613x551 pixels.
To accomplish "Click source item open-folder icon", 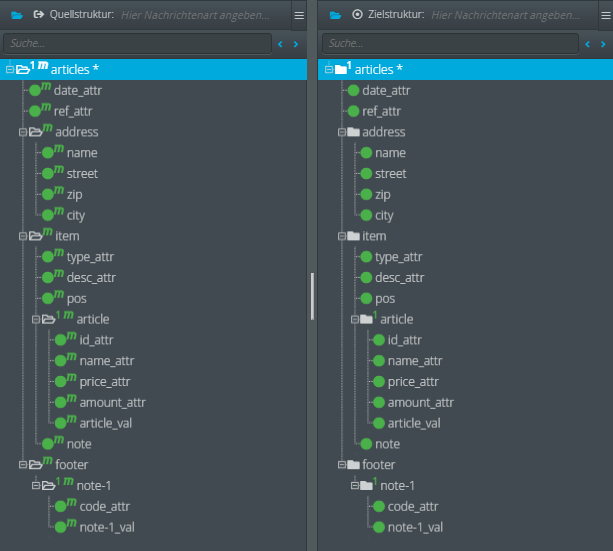I will pyautogui.click(x=36, y=236).
